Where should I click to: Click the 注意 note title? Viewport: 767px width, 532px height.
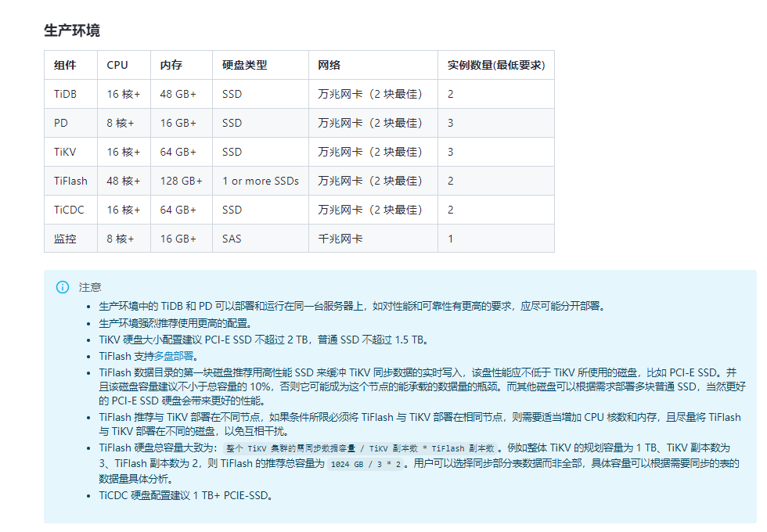pos(90,287)
